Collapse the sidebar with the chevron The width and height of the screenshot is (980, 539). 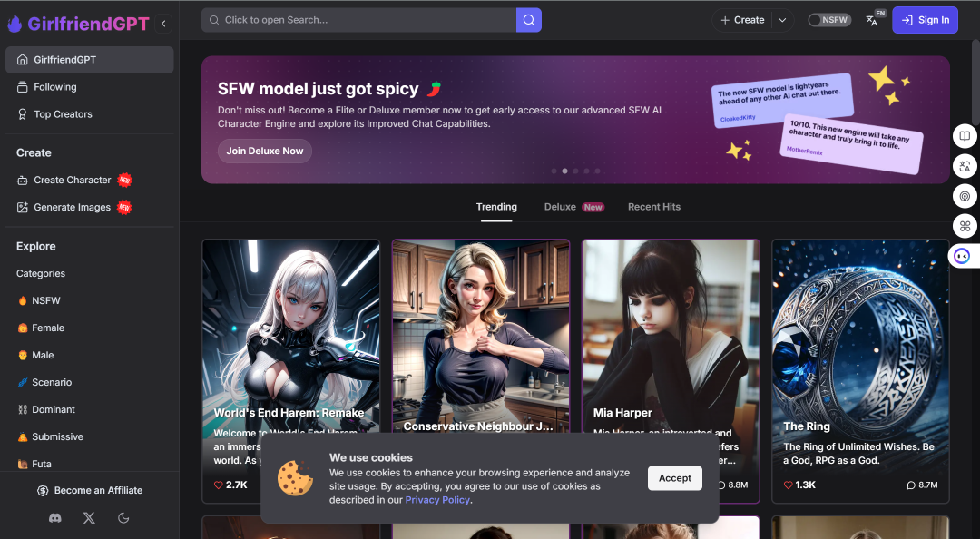click(x=163, y=24)
